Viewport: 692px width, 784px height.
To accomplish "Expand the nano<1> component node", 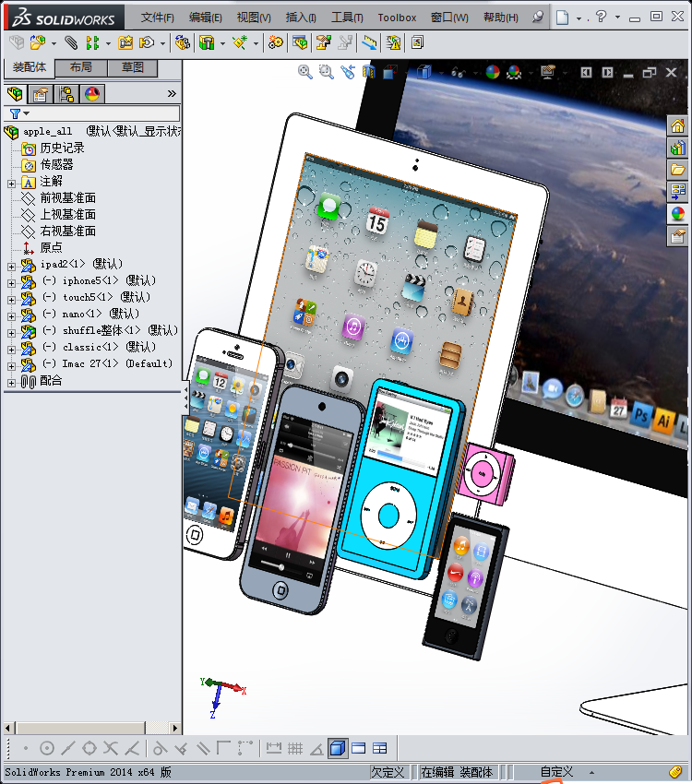I will point(11,316).
